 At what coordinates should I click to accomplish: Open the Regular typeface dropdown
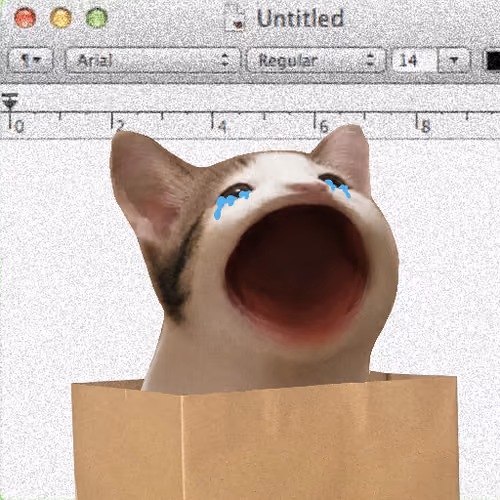pos(316,60)
